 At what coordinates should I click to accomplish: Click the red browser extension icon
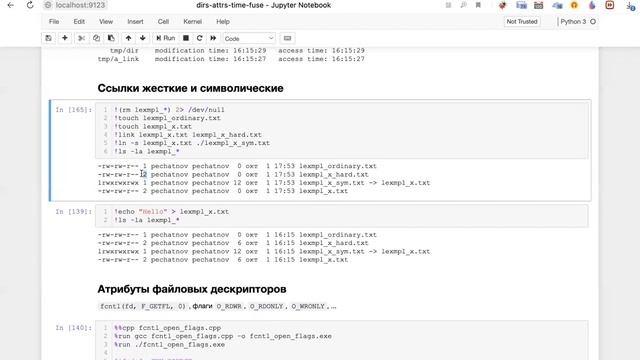(610, 5)
